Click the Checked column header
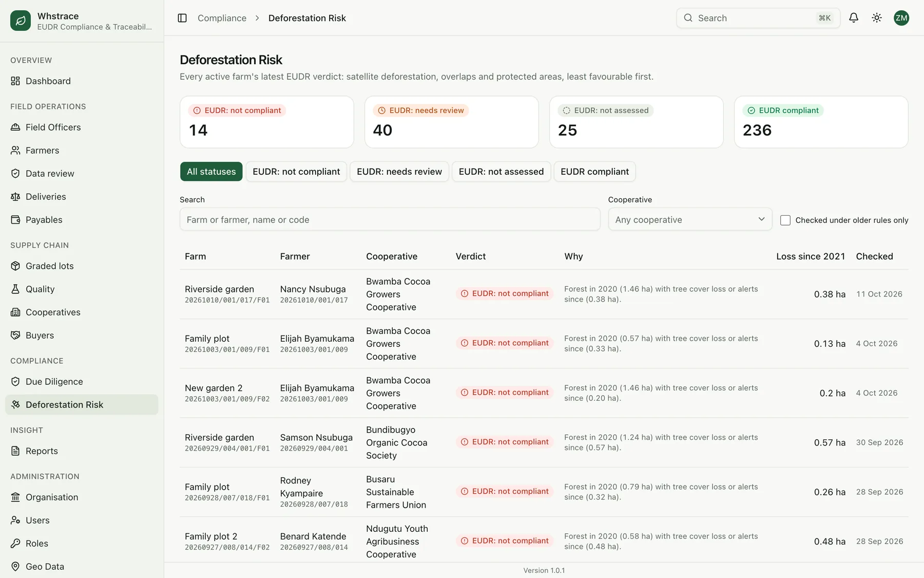 coord(874,256)
